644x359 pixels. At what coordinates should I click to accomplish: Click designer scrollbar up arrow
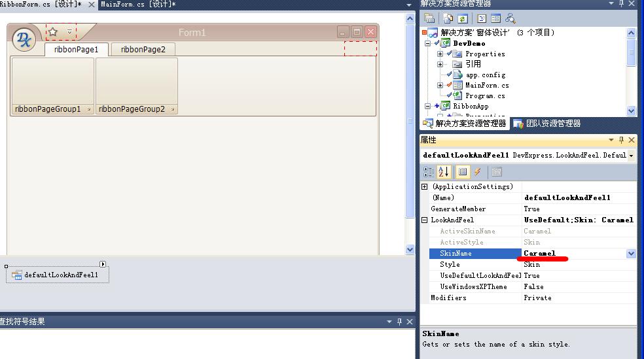click(410, 18)
